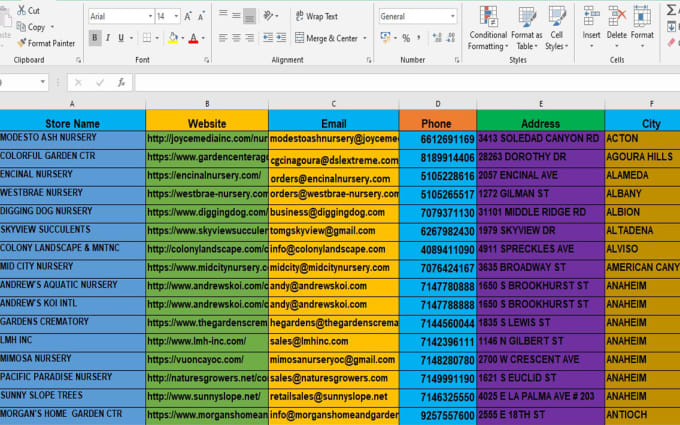Apply the yellow fill color swatch
This screenshot has height=425, width=680.
pyautogui.click(x=173, y=38)
